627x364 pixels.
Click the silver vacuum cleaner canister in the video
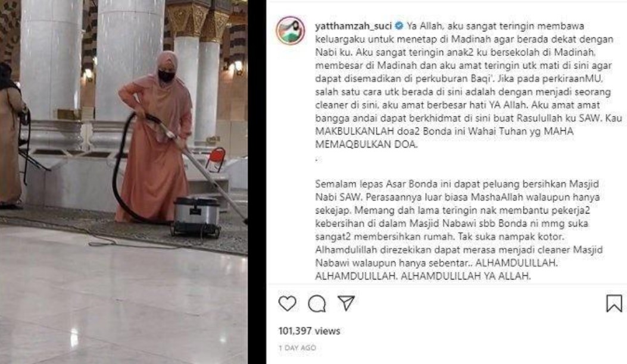(196, 216)
